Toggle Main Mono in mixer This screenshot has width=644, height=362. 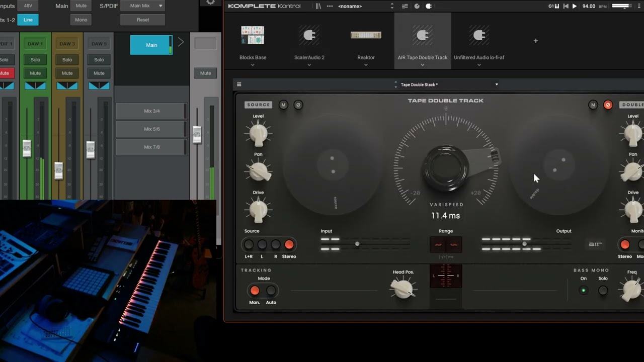click(81, 20)
